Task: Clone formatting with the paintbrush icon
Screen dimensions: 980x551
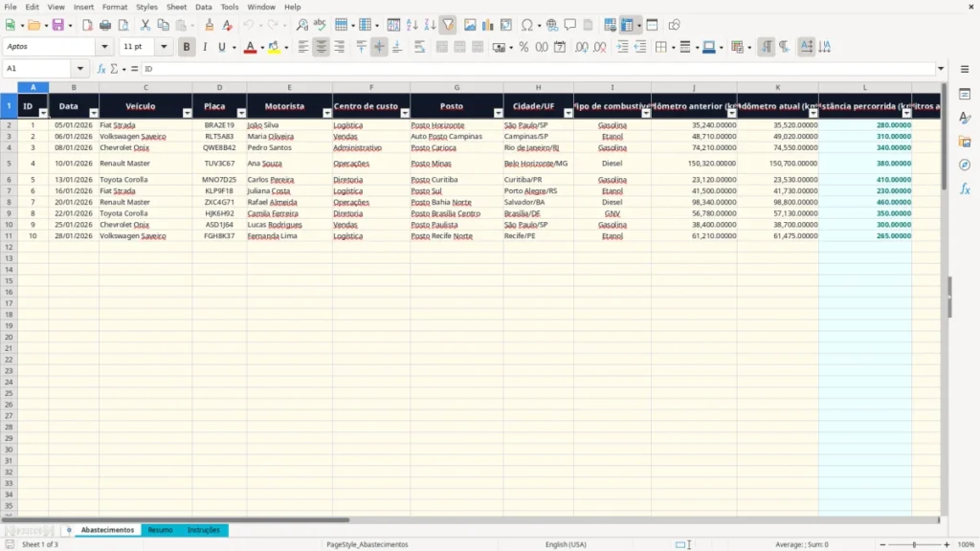Action: coord(210,25)
